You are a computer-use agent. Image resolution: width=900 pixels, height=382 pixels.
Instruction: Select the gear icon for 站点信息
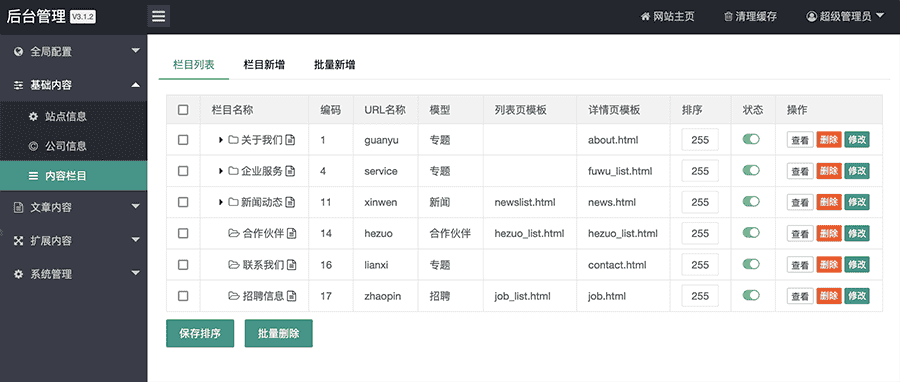(33, 116)
